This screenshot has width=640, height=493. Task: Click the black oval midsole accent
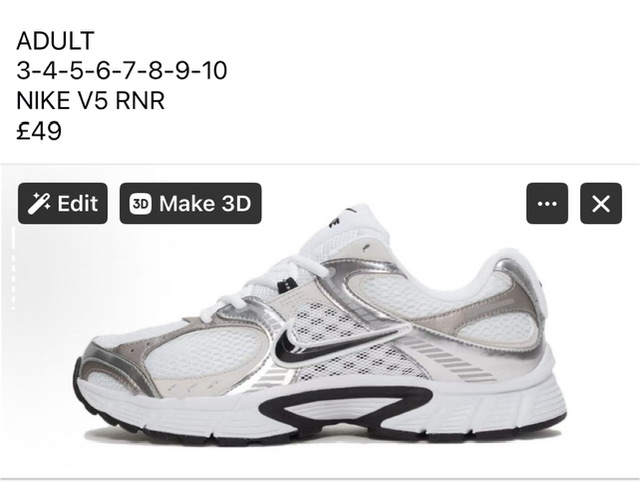345,404
